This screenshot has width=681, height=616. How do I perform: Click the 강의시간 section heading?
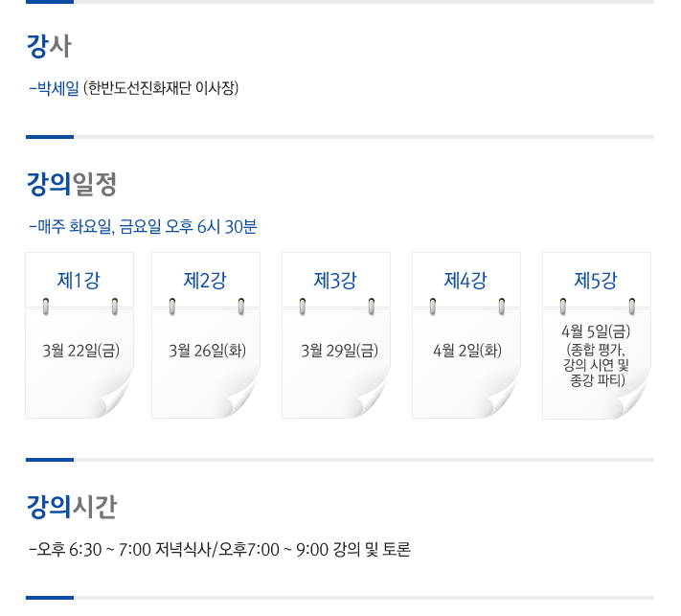(72, 507)
